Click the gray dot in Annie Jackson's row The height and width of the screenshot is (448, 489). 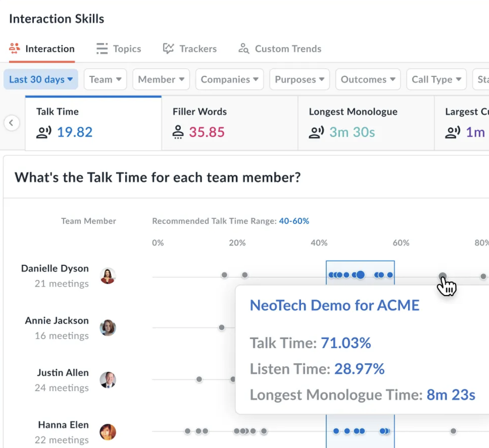coord(221,328)
